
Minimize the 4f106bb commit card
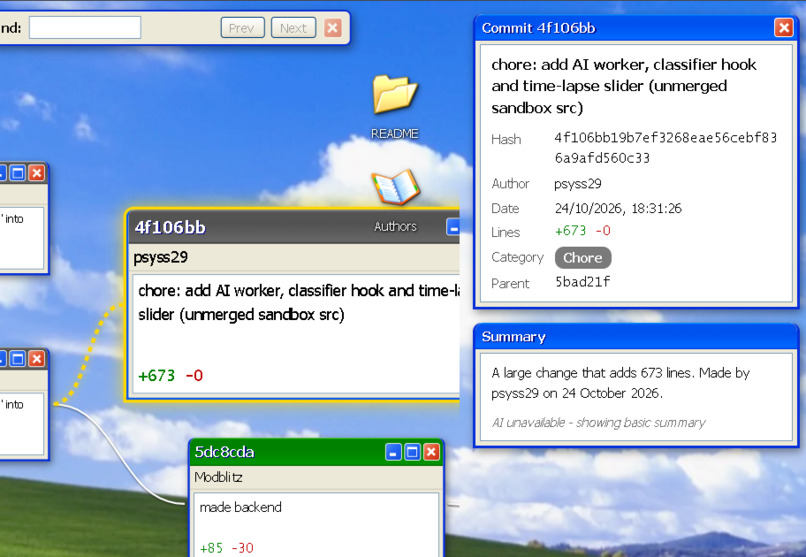coord(453,227)
